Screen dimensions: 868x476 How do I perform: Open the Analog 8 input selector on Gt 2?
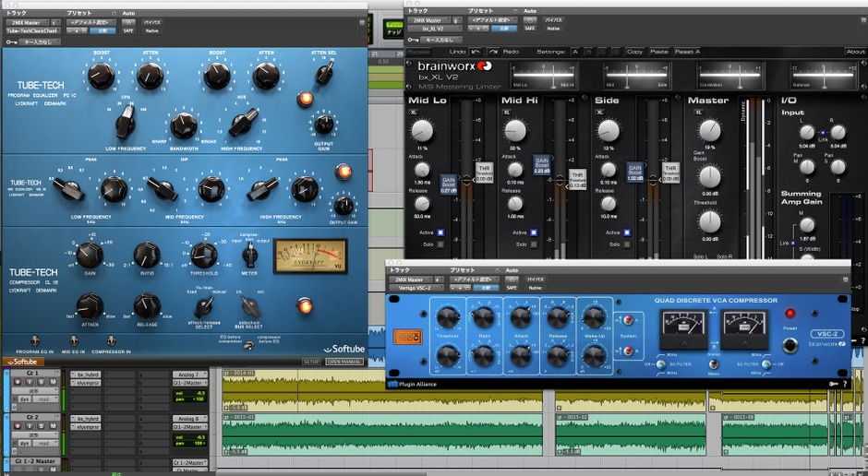[190, 419]
